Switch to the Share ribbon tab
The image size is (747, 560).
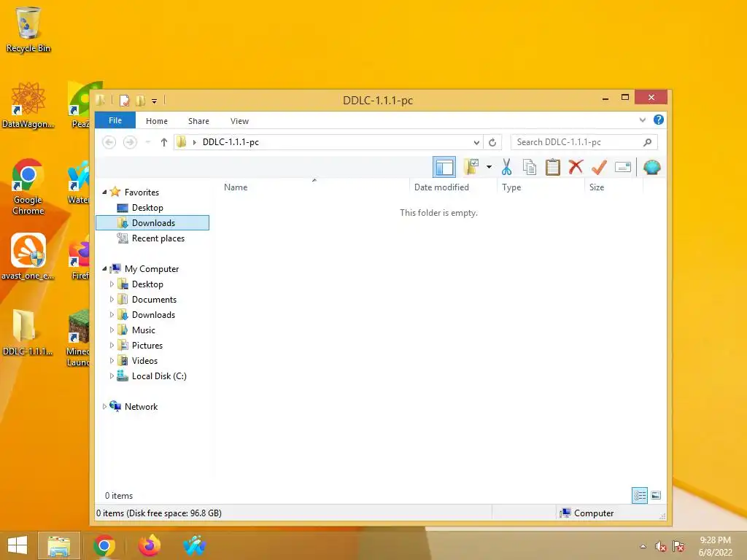(x=198, y=121)
